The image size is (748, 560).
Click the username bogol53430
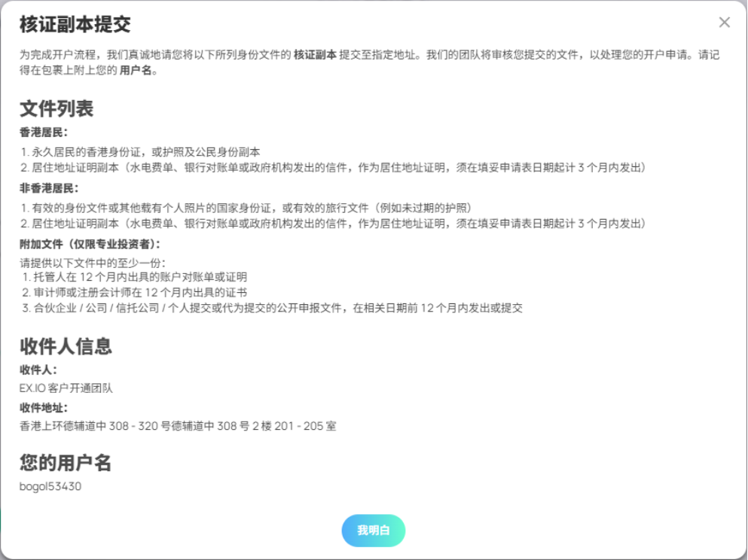click(50, 486)
